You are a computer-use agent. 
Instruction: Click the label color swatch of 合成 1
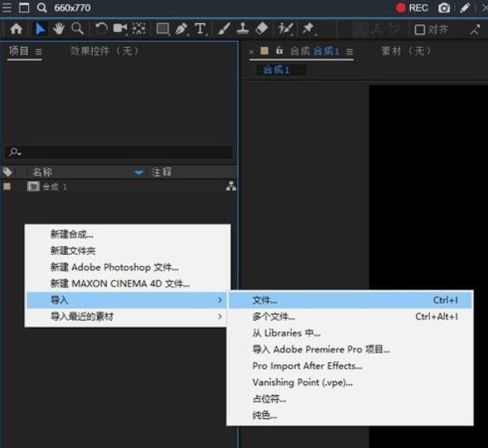pos(7,186)
